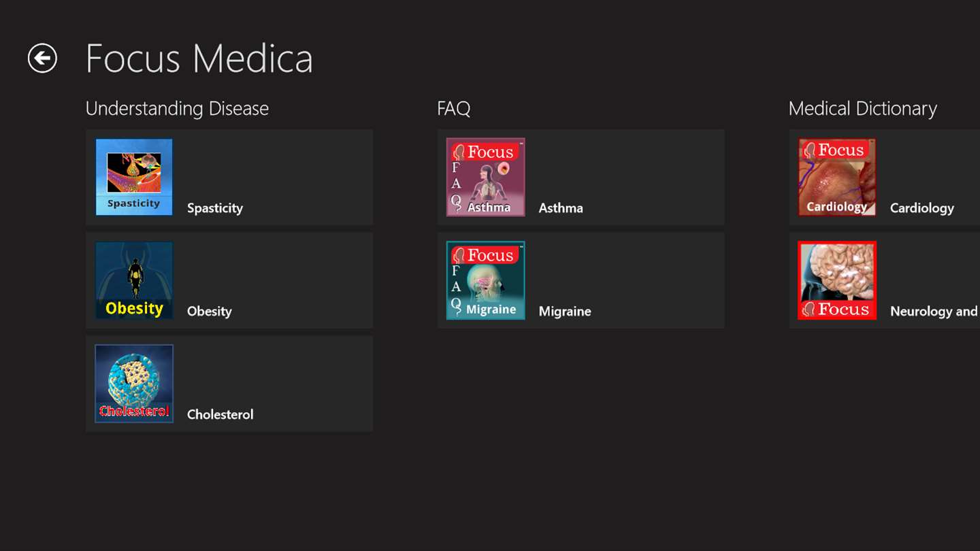Open the Medical Dictionary section header
This screenshot has width=980, height=551.
[x=862, y=109]
